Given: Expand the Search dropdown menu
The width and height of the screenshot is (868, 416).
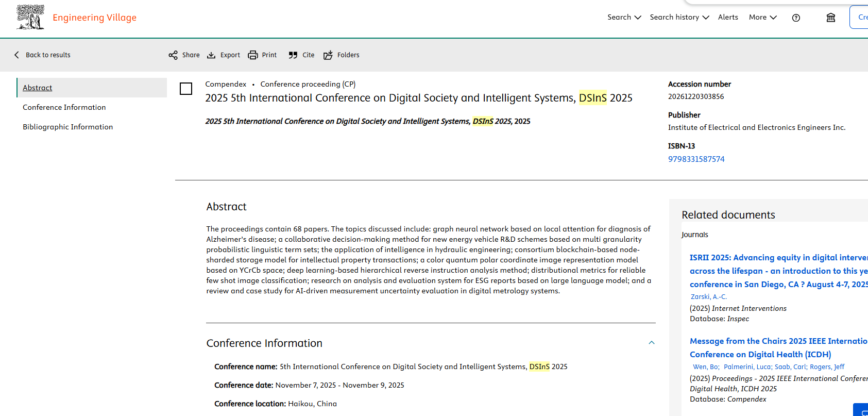Looking at the screenshot, I should tap(624, 18).
